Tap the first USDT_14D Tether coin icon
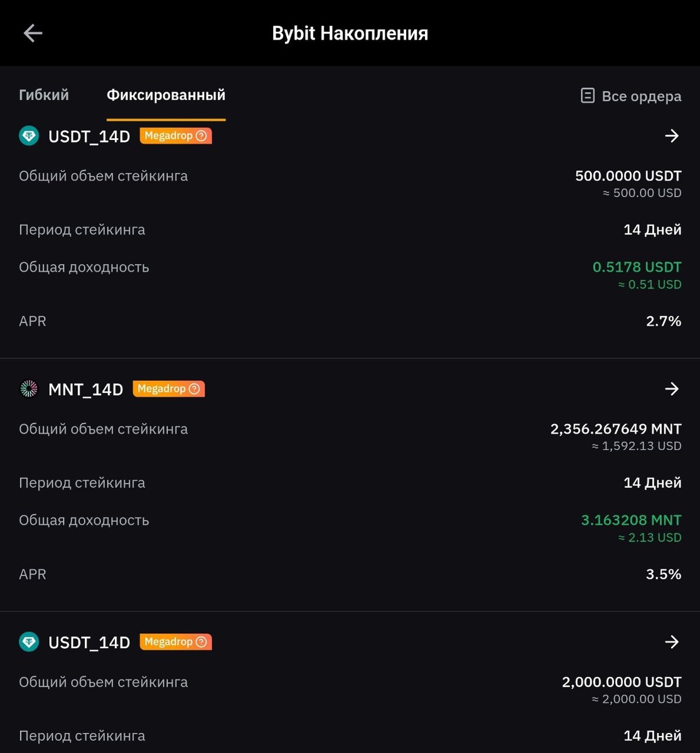 [29, 136]
